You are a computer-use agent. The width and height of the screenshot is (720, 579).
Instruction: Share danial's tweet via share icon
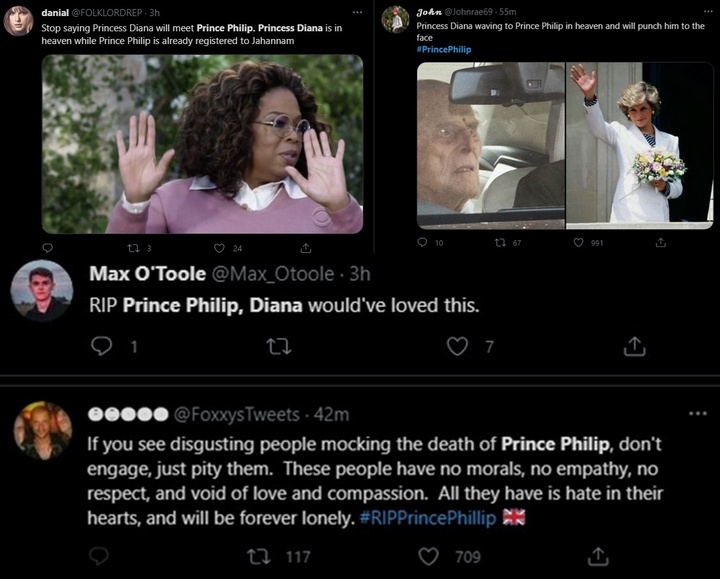(x=306, y=248)
